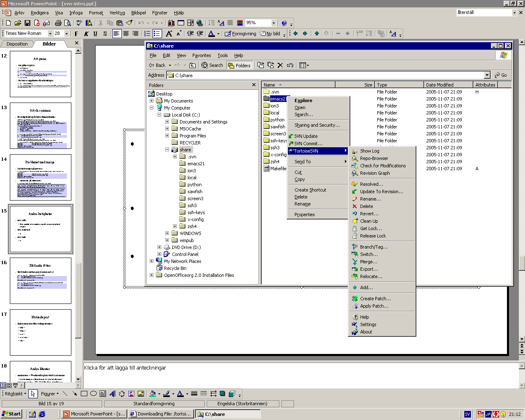
Task: Click the blue help question mark icon
Action: click(284, 23)
